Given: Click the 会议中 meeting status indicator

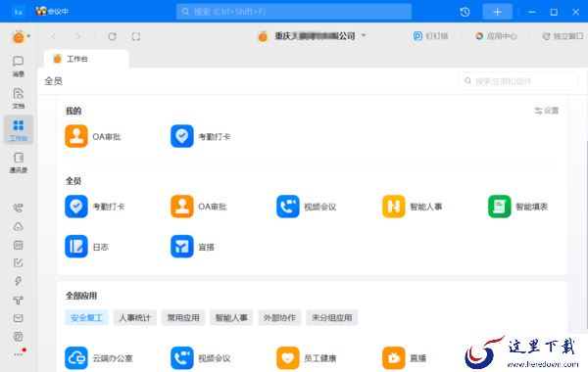Looking at the screenshot, I should pyautogui.click(x=53, y=11).
